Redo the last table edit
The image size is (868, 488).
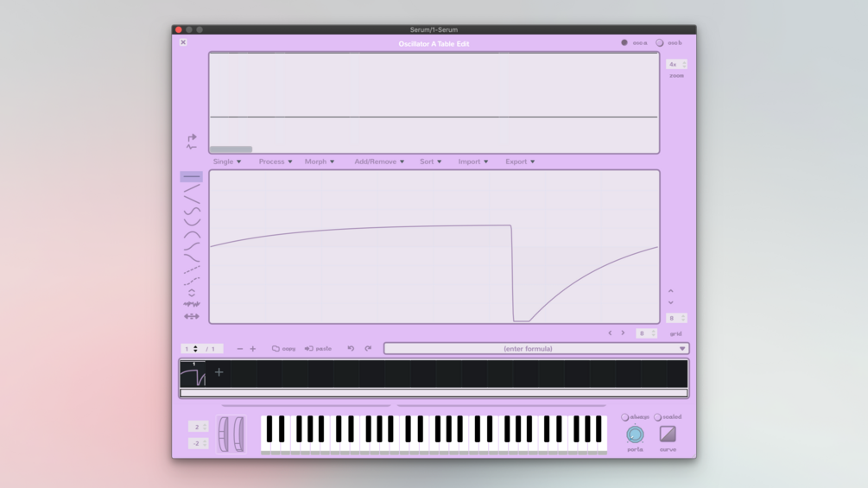pos(368,349)
